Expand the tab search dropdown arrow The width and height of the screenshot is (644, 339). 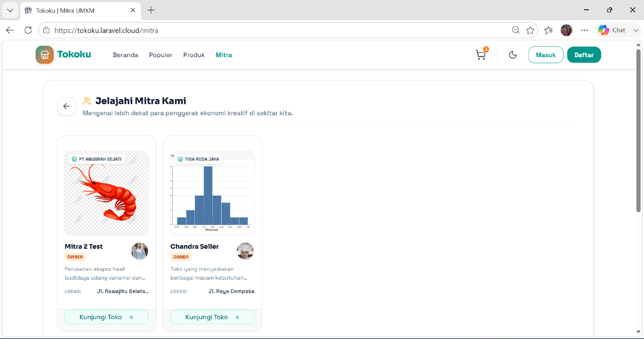[10, 10]
